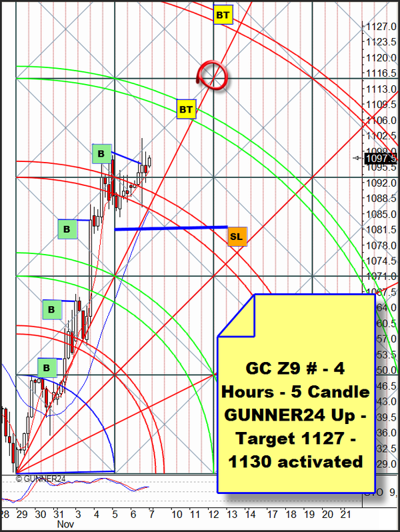The width and height of the screenshot is (400, 532).
Task: Click price label 1120.0 on axis
Action: coord(381,58)
